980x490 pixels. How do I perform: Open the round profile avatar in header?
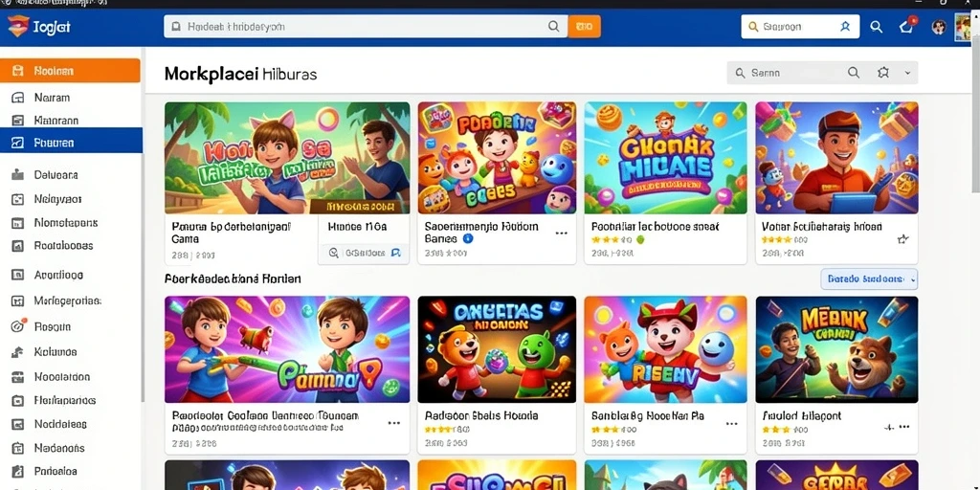coord(939,27)
